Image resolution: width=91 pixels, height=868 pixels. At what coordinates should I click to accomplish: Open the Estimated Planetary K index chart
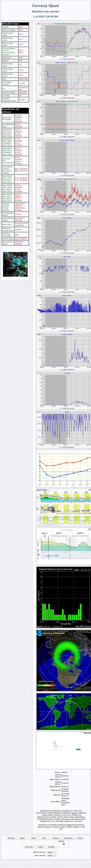[63, 598]
